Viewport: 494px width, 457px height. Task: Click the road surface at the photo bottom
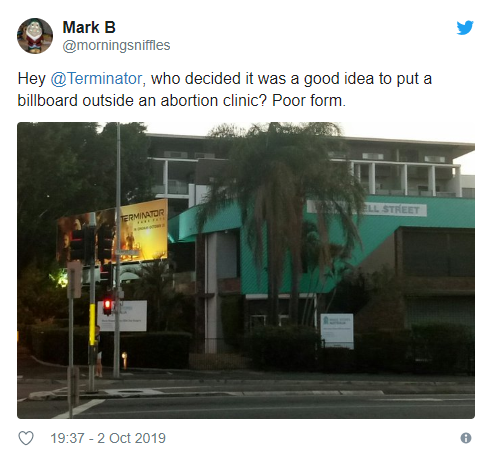(x=246, y=405)
